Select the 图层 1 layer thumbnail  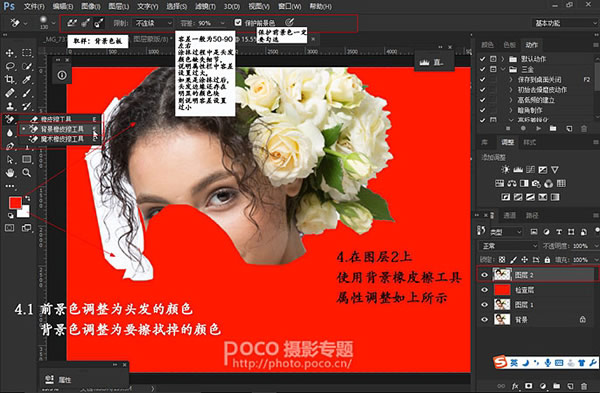(x=502, y=305)
